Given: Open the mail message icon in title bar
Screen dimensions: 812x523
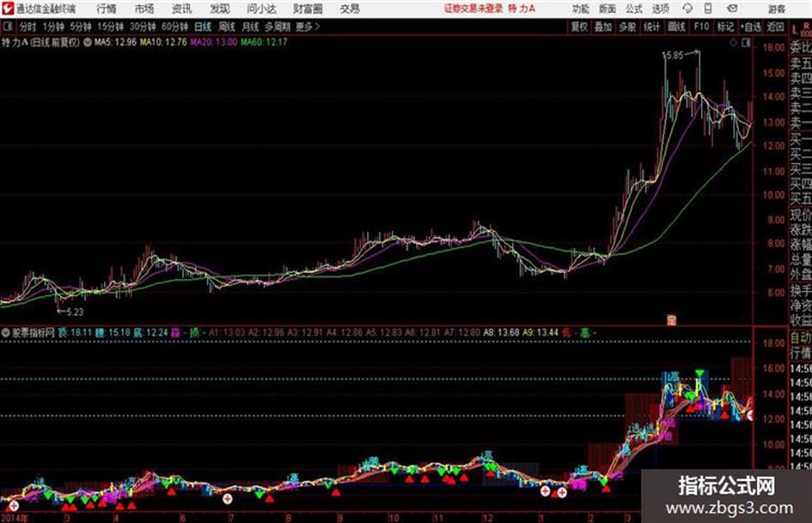Looking at the screenshot, I should 732,9.
